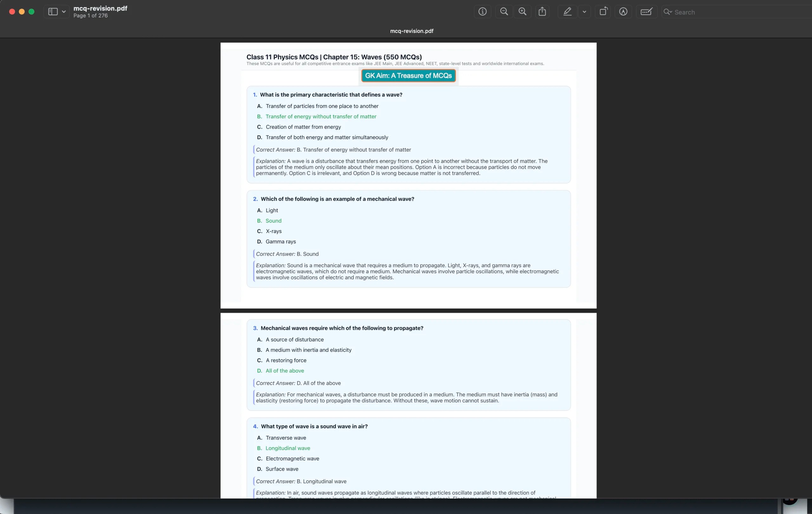Click the Zoom Out magnifier
The image size is (812, 514).
(x=504, y=12)
